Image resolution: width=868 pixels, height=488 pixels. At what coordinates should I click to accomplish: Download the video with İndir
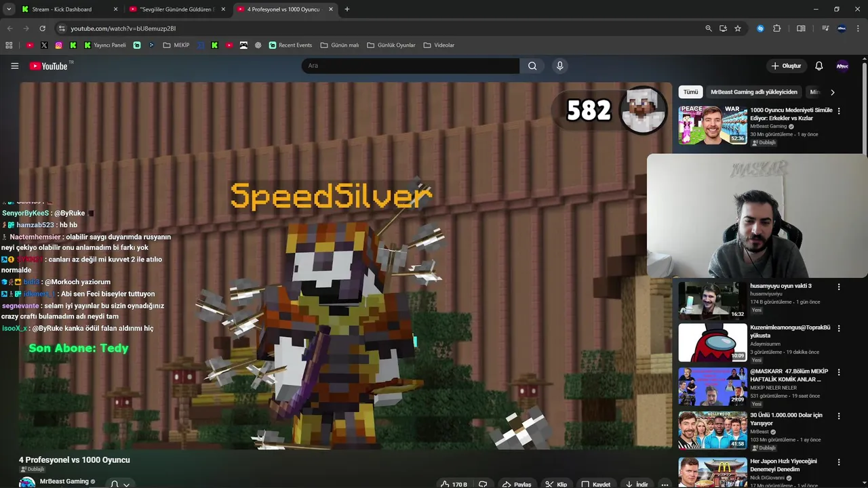coord(637,484)
